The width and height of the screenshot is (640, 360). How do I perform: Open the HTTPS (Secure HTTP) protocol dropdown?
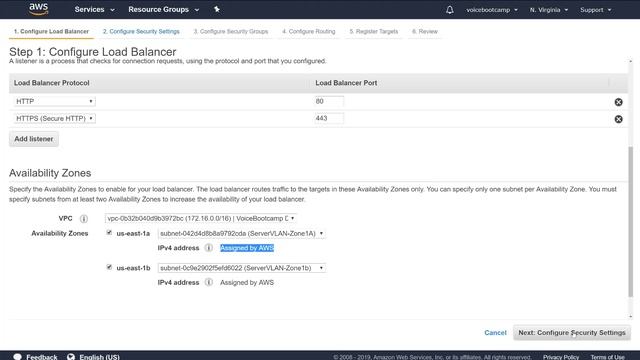[55, 118]
